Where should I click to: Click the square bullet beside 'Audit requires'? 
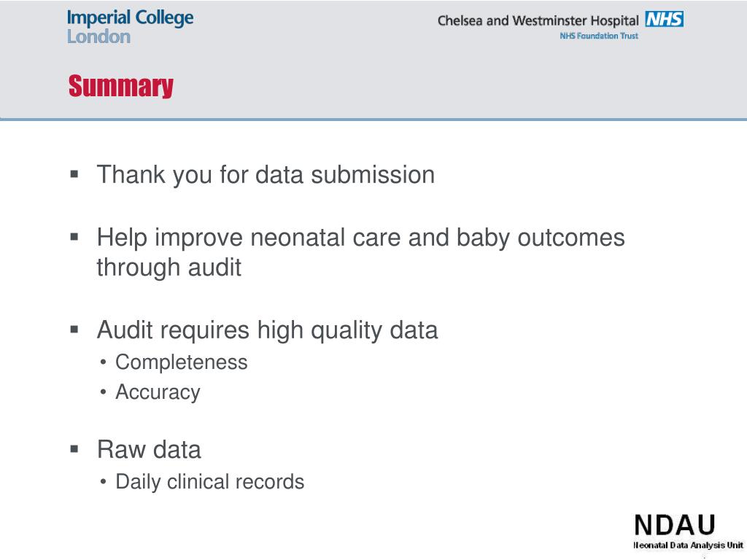pos(74,329)
